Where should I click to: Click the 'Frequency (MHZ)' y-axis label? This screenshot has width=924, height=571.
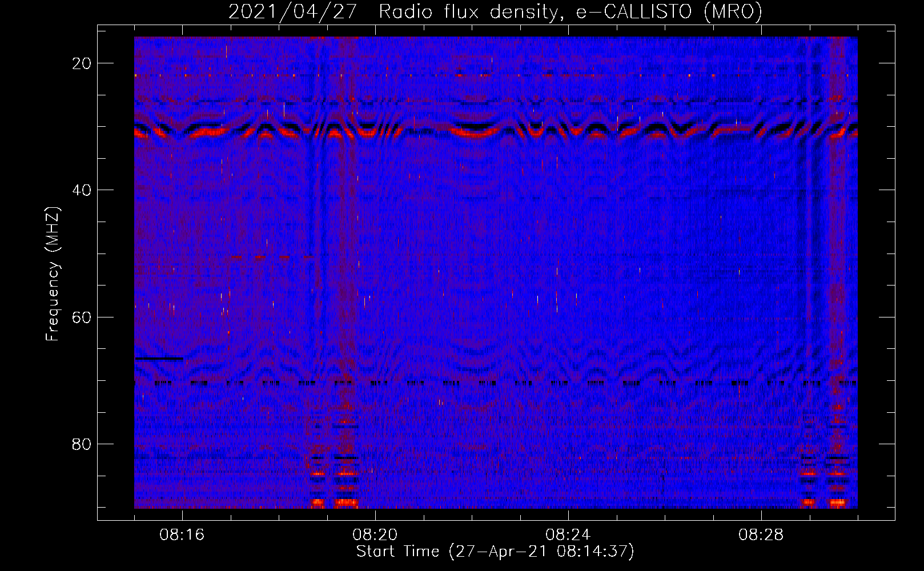[53, 274]
